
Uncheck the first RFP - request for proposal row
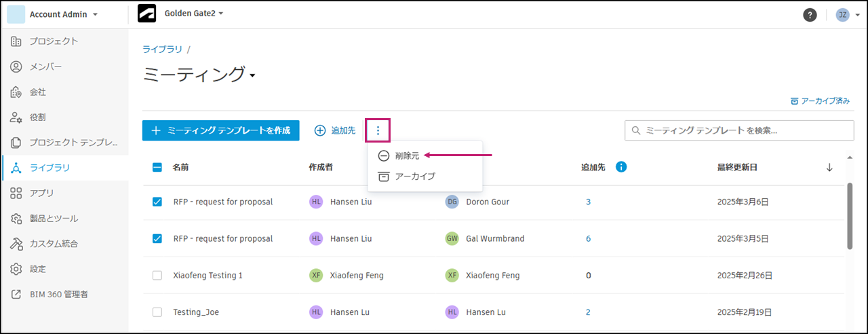tap(157, 202)
